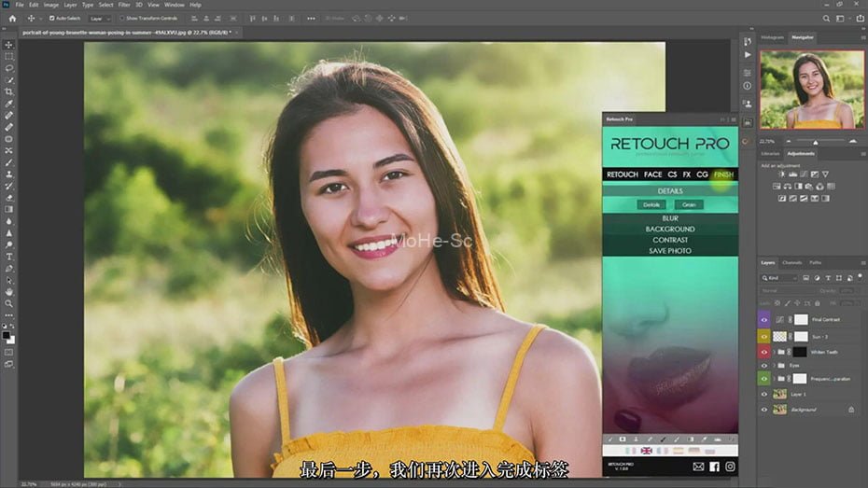Toggle visibility of the Background layer
Viewport: 868px width, 488px height.
pyautogui.click(x=764, y=409)
